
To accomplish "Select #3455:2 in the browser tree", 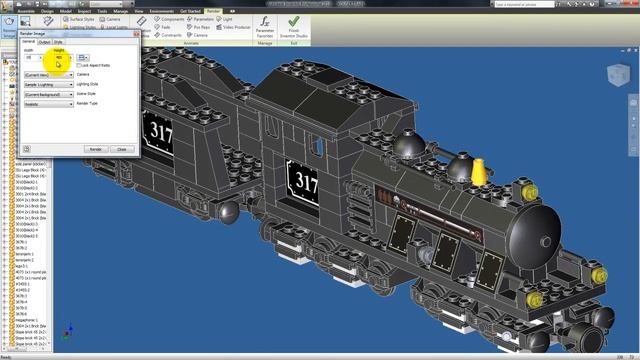I will pos(23,290).
